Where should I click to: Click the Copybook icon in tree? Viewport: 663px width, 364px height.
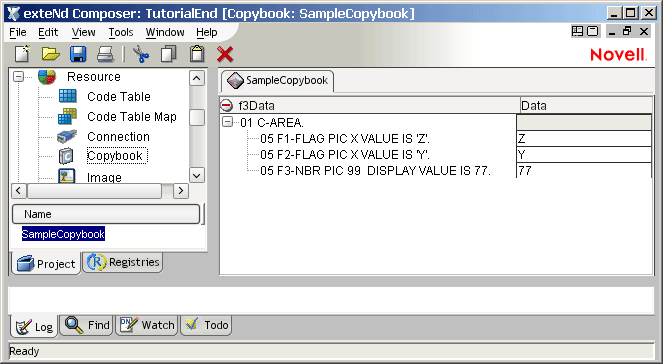[66, 156]
